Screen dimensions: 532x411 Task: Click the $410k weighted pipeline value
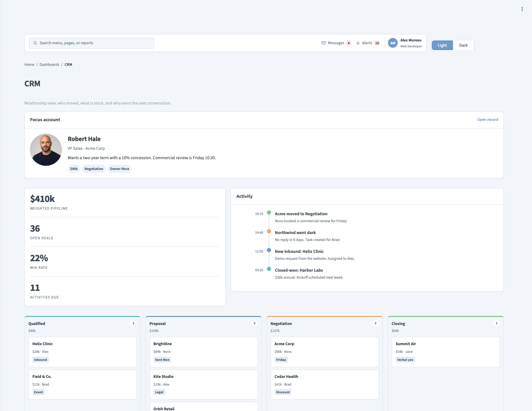(42, 199)
